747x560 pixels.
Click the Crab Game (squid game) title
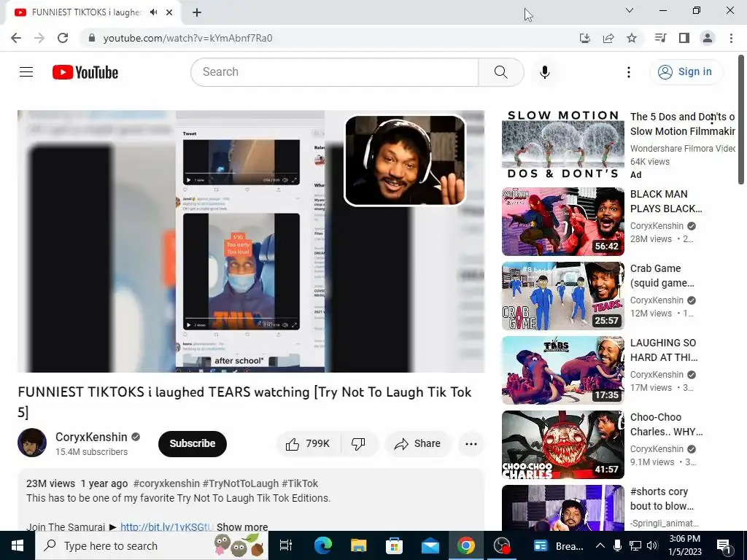[x=662, y=276]
